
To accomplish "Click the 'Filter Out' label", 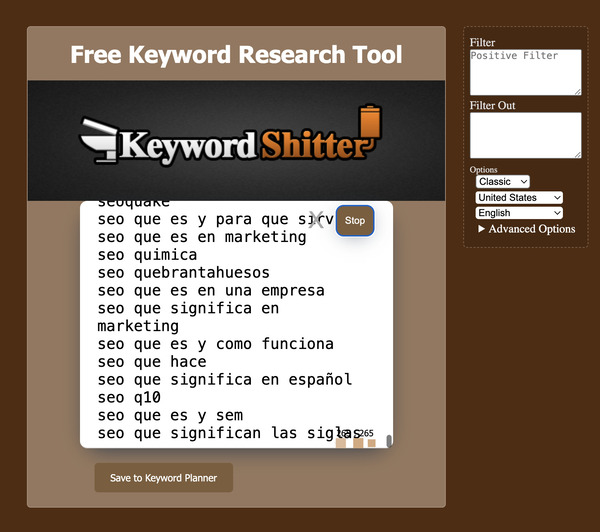I will click(x=492, y=106).
